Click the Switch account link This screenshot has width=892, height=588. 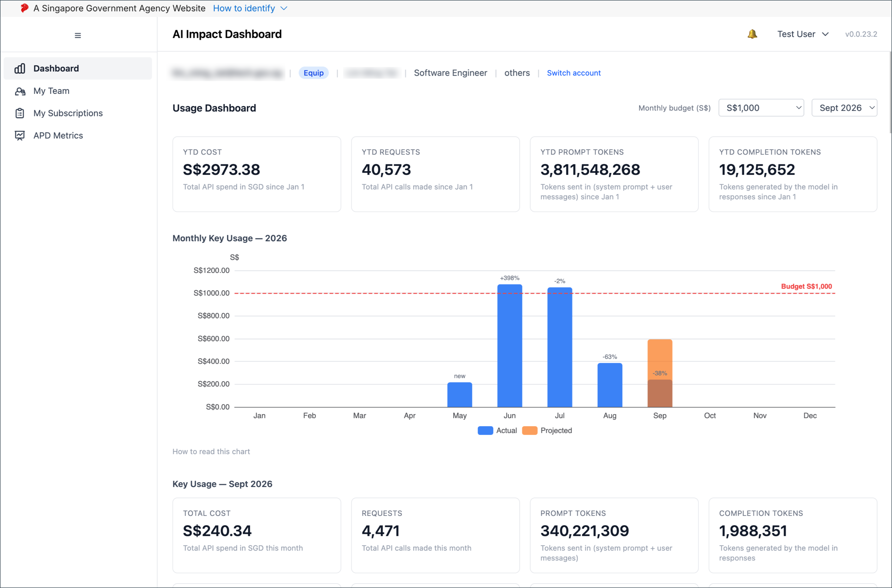pyautogui.click(x=574, y=73)
